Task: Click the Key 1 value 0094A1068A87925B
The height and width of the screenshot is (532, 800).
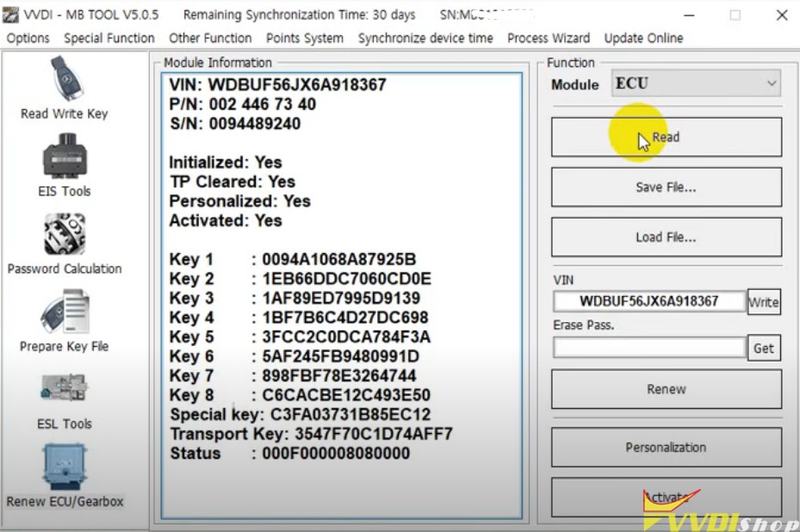Action: pos(339,259)
